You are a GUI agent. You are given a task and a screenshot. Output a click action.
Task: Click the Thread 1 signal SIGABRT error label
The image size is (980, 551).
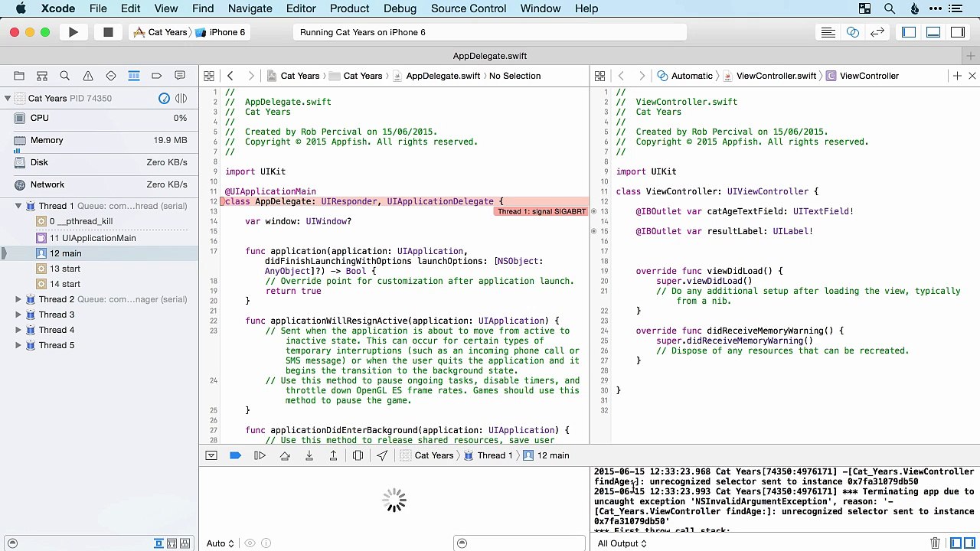pyautogui.click(x=541, y=211)
